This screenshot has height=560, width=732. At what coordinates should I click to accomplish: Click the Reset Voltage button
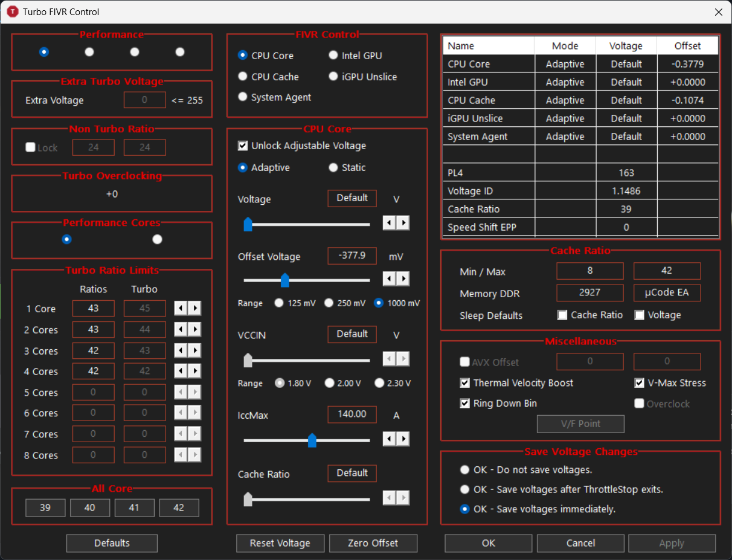coord(280,543)
